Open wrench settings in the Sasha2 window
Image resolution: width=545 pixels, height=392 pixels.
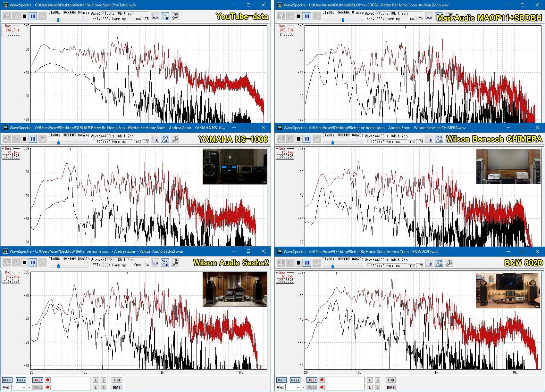click(175, 262)
